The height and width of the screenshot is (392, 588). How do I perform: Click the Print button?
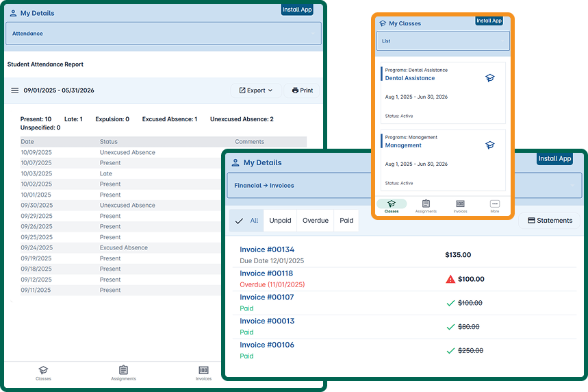302,90
